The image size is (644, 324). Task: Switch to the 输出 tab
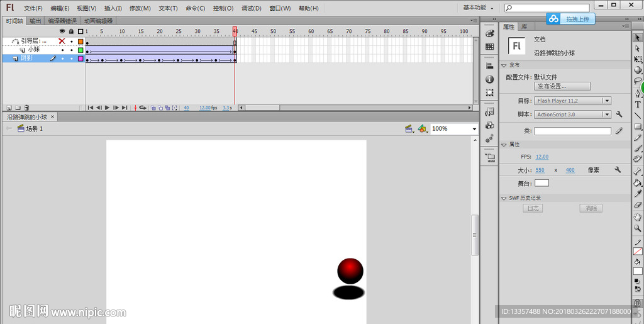(35, 21)
